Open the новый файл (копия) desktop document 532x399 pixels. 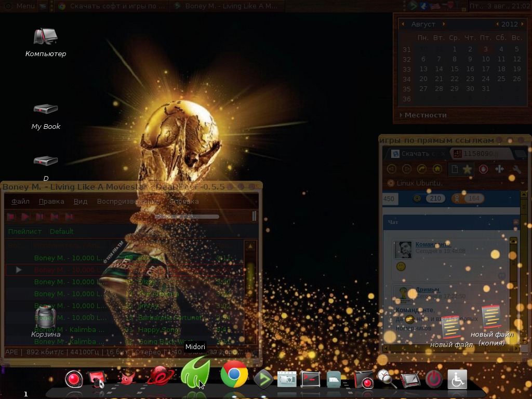click(492, 326)
